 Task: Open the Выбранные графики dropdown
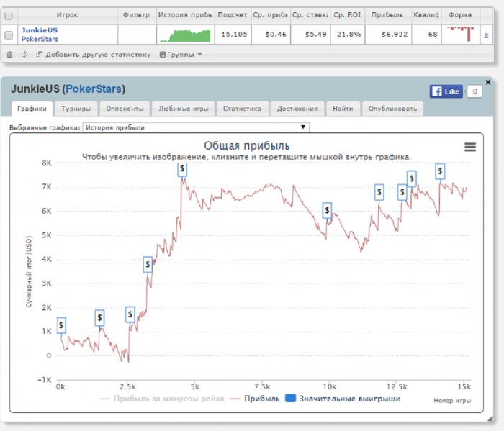[196, 127]
